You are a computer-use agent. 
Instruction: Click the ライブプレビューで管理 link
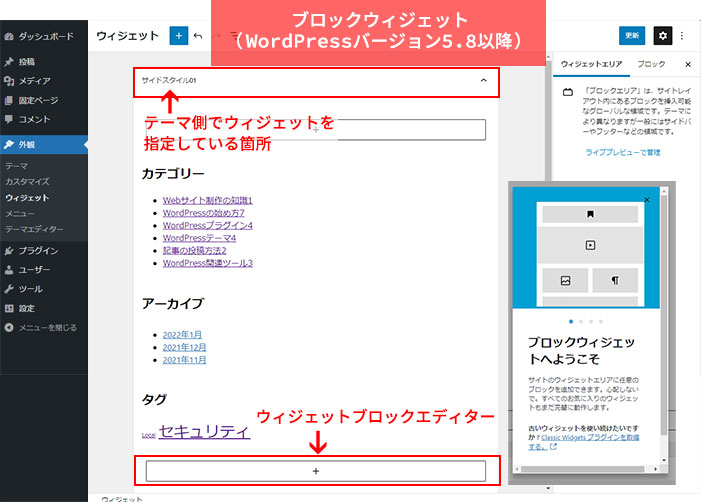(623, 152)
